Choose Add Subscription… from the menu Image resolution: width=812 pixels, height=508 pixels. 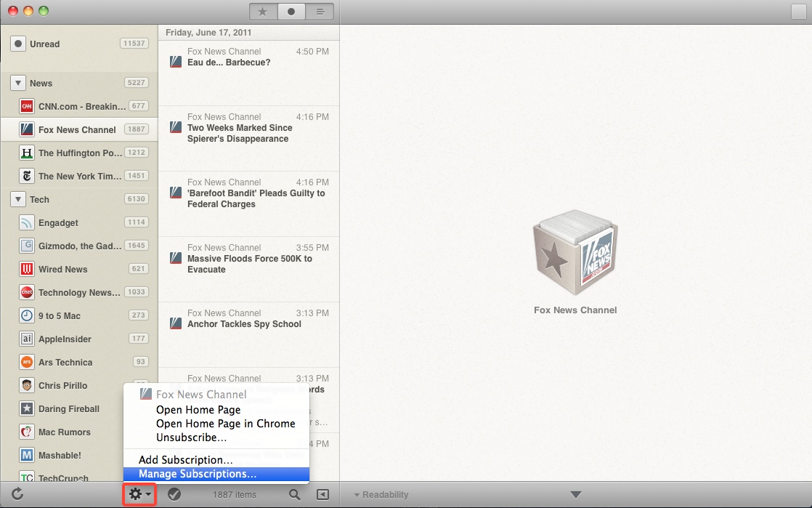click(216, 460)
